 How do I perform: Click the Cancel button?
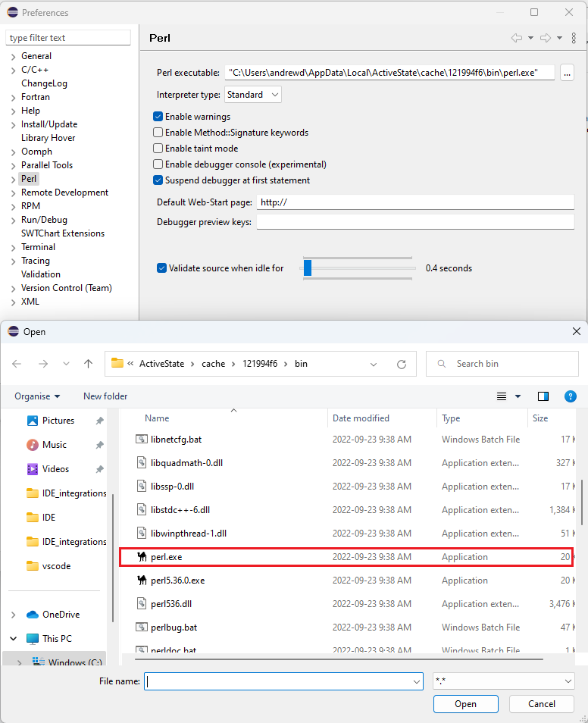(x=541, y=704)
